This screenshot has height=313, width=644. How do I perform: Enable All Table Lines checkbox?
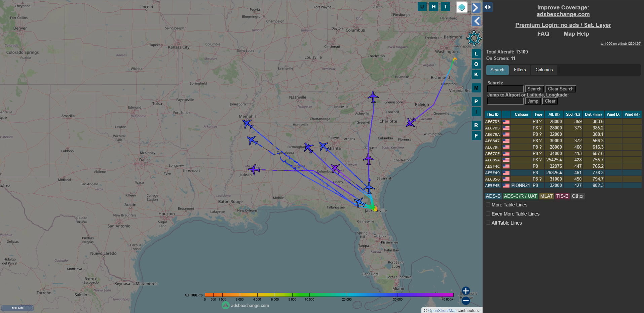point(488,223)
